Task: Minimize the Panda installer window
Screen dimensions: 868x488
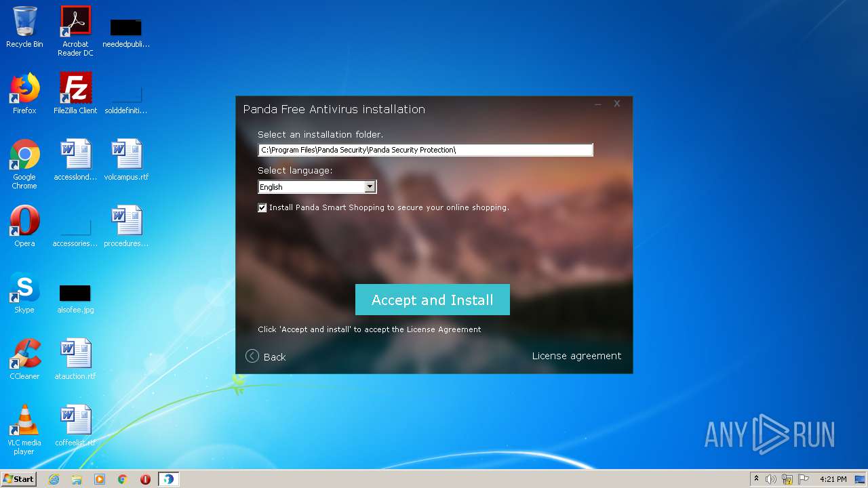Action: pos(598,104)
